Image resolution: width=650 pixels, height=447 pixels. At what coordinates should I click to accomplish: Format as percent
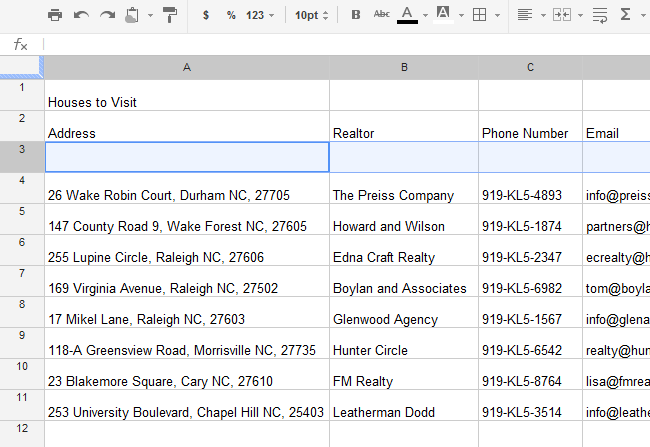(231, 15)
